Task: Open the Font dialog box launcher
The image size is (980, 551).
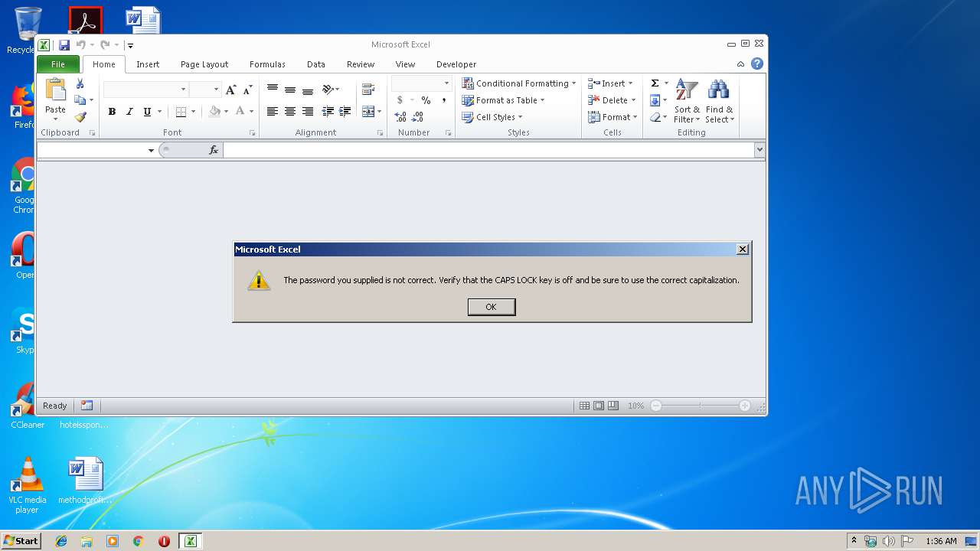Action: pos(252,133)
